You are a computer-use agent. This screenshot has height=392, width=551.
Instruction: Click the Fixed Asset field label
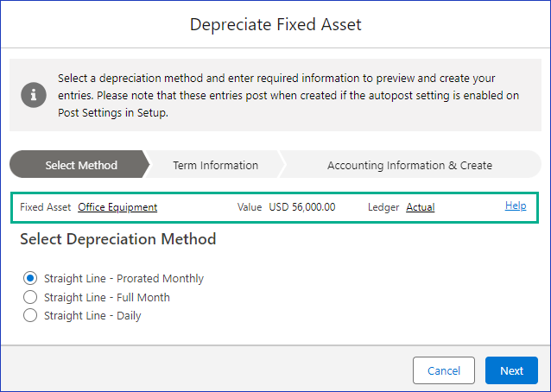point(45,207)
